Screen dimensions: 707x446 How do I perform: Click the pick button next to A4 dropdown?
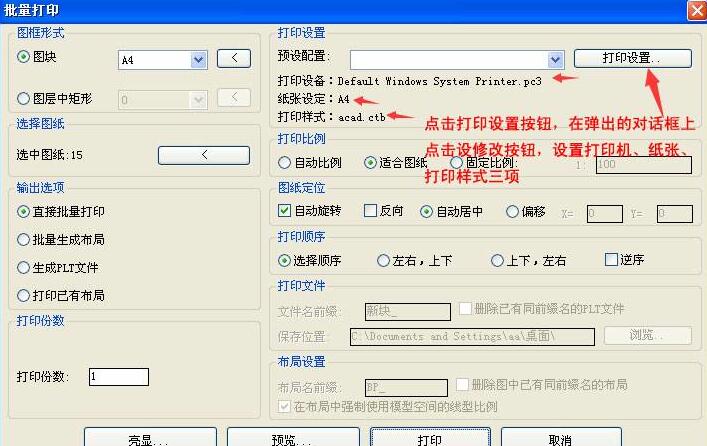234,58
